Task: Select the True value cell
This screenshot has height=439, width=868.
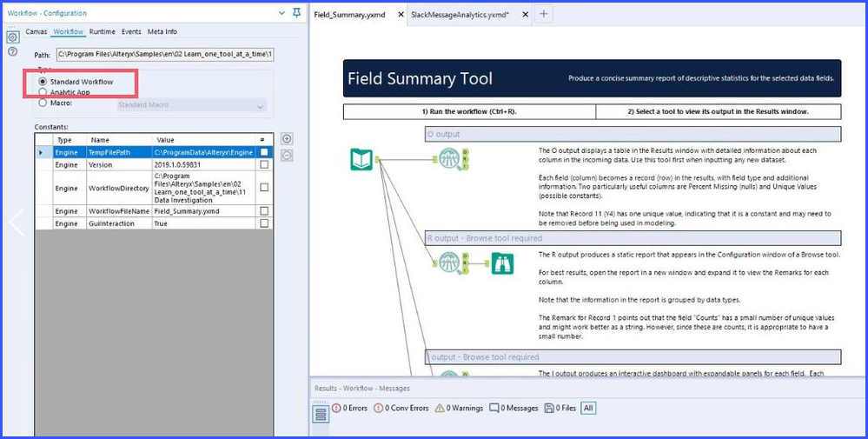Action: (x=203, y=223)
